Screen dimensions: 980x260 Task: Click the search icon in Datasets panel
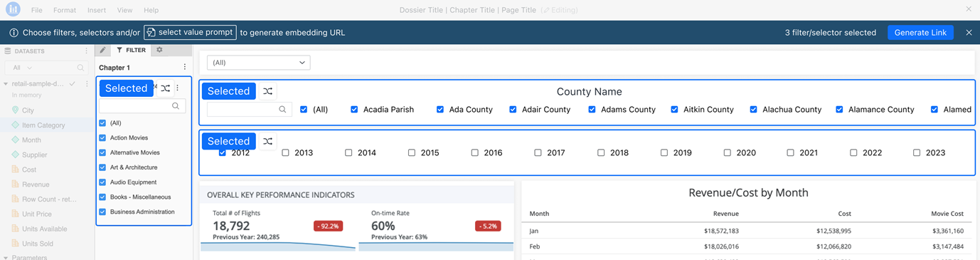pos(80,68)
